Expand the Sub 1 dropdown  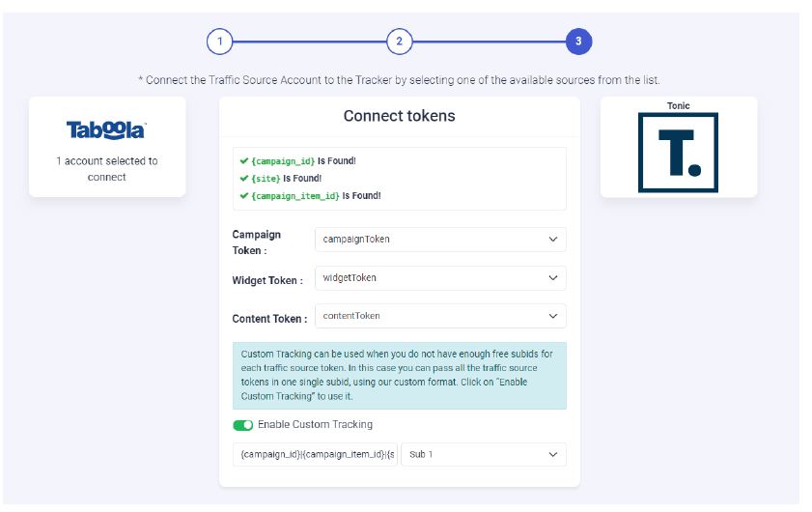484,454
